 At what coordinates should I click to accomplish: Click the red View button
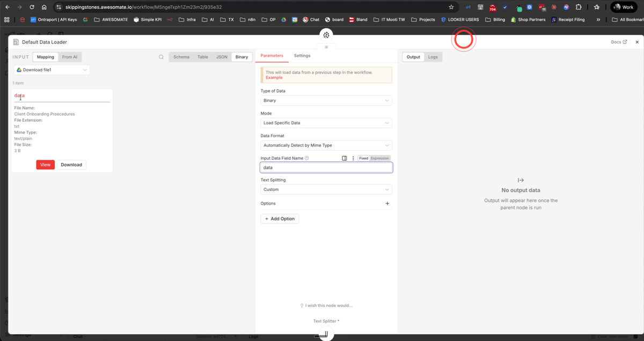(x=46, y=165)
